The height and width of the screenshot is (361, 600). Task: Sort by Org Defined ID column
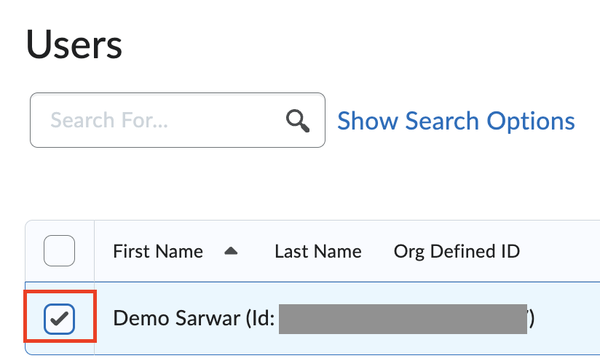[457, 252]
